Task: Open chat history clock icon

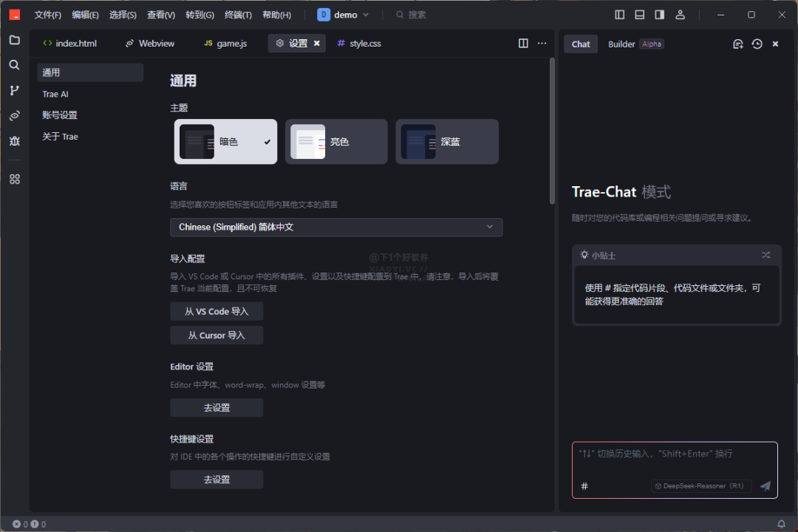Action: pos(757,44)
